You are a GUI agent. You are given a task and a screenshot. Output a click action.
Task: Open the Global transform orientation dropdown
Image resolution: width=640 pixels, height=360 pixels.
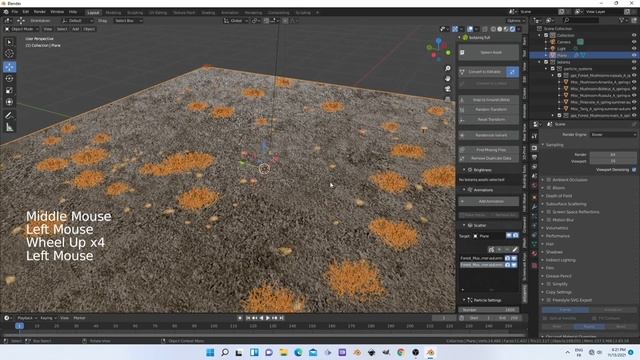coord(236,20)
